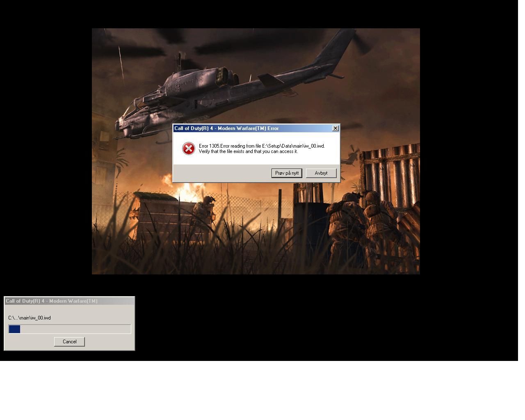This screenshot has height=420, width=525.
Task: Close the Error 1305 dialog with X
Action: pos(335,128)
